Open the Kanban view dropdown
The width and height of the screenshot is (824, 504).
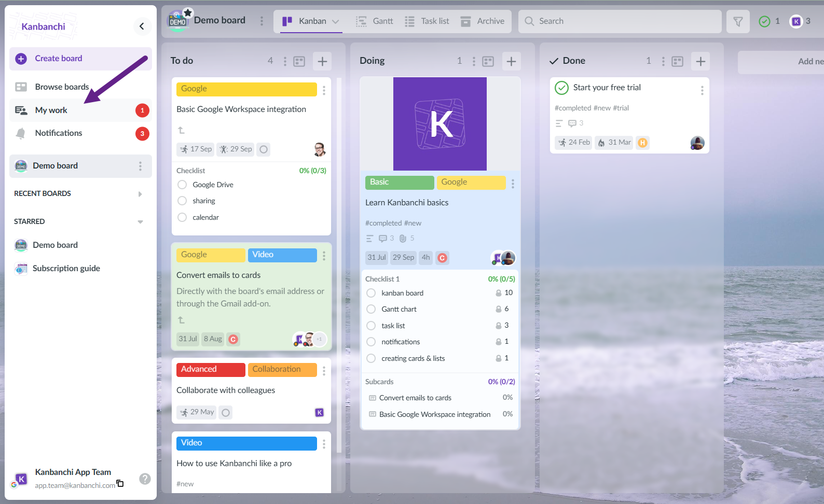click(x=335, y=21)
